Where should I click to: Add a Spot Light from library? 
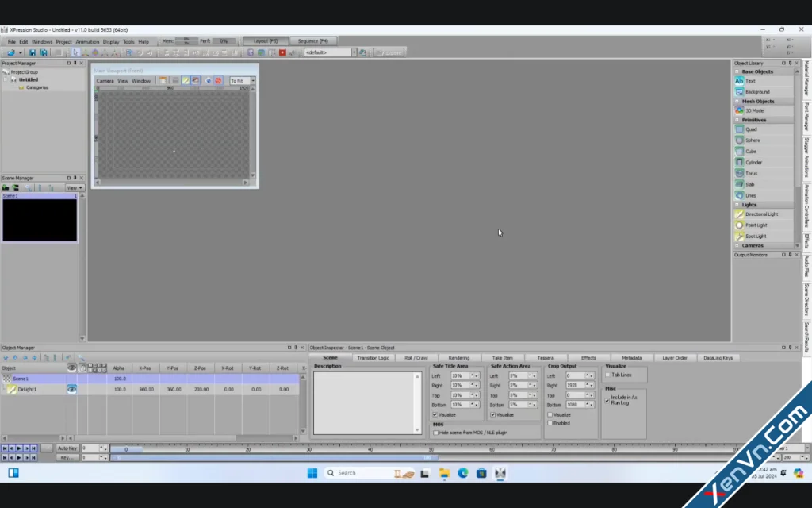coord(764,237)
